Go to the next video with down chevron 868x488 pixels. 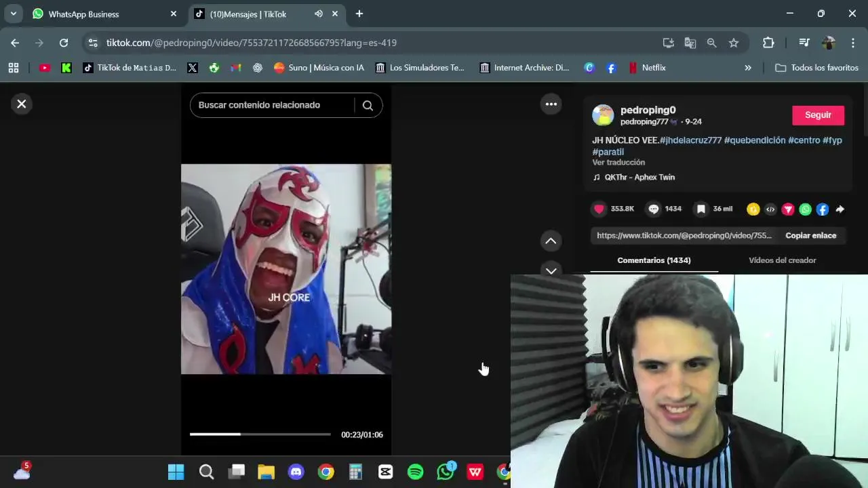(x=551, y=270)
